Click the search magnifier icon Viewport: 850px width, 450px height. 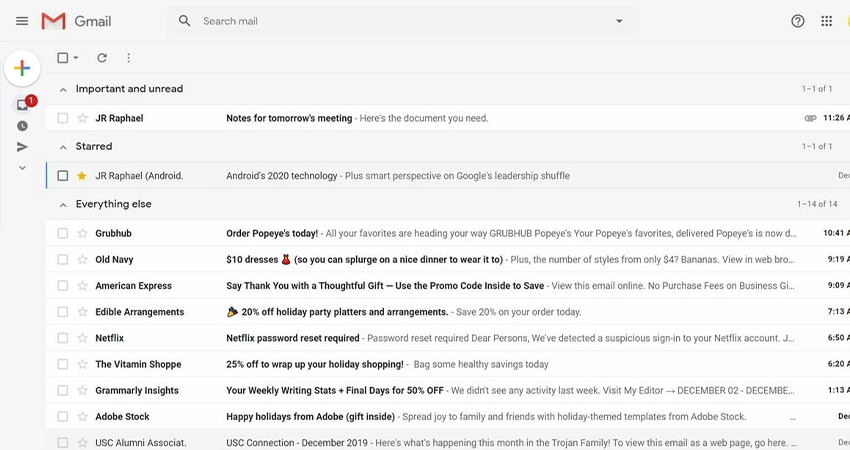click(184, 21)
